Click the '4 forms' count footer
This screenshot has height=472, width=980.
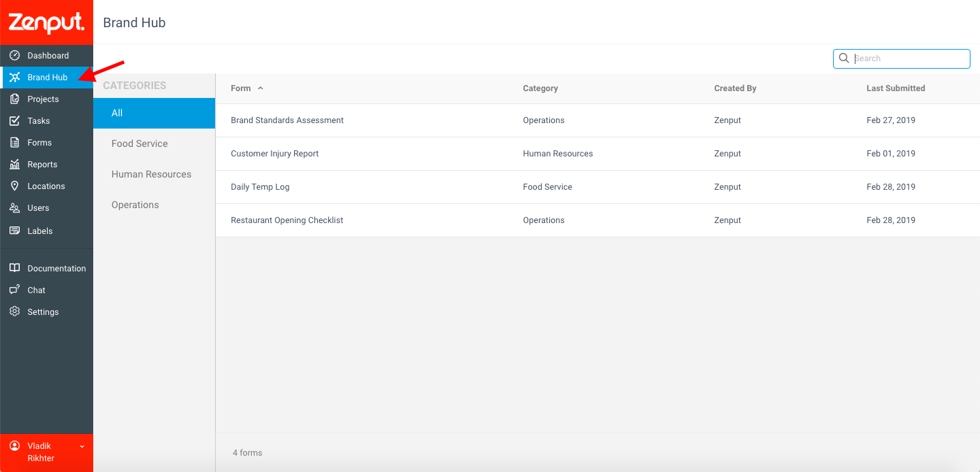(247, 453)
